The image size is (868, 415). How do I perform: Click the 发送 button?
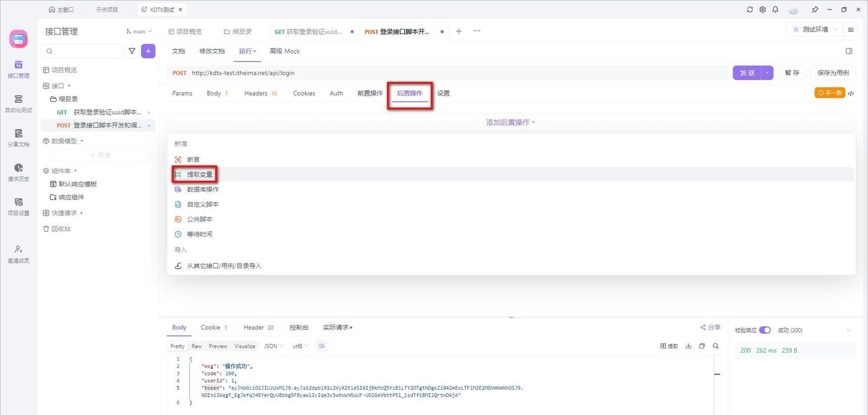(x=746, y=73)
